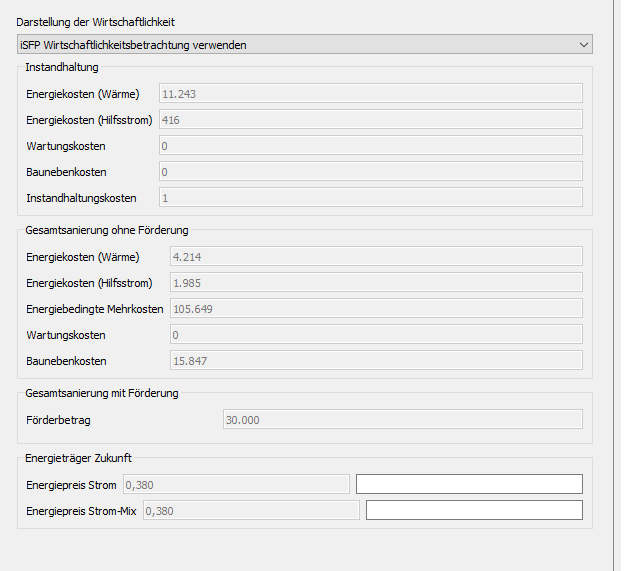Click the Förderbetrag input field
The width and height of the screenshot is (632, 571).
401,420
